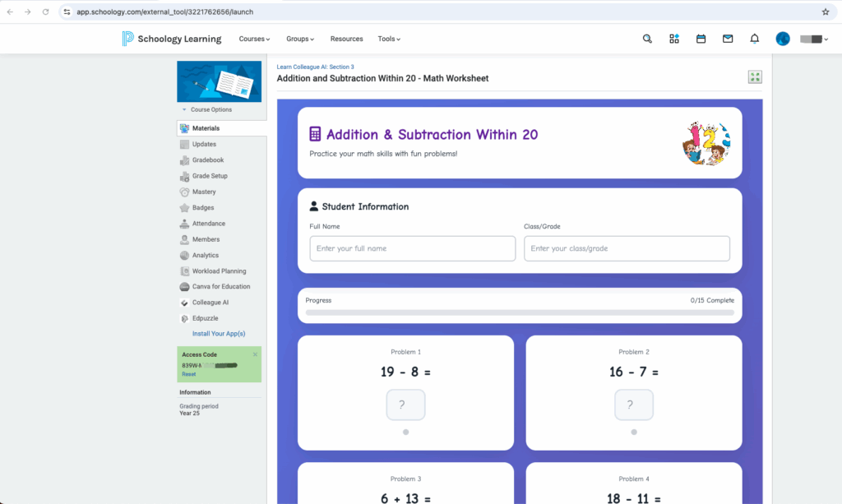Open the Tools dropdown menu
The width and height of the screenshot is (842, 504).
coord(389,39)
